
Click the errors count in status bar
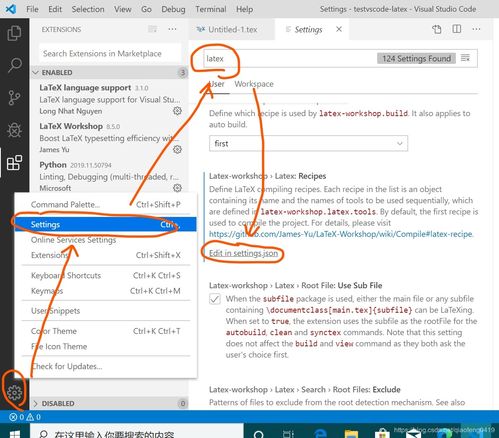coord(17,417)
